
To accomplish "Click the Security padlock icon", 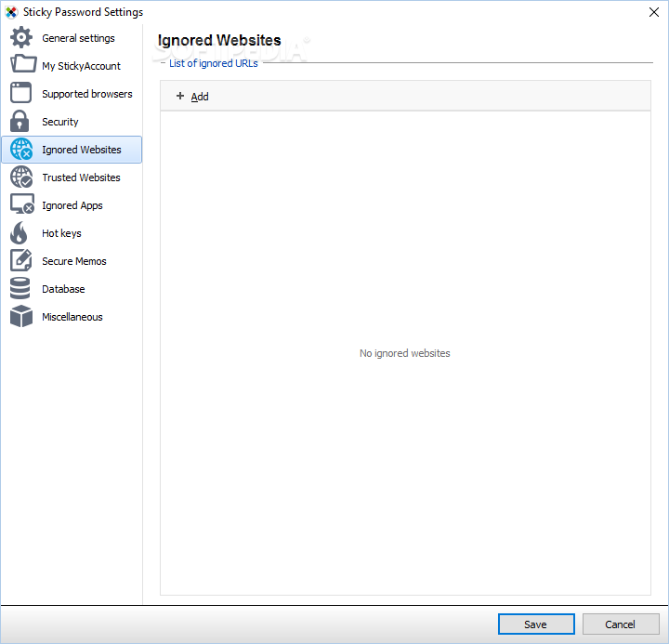I will tap(20, 121).
